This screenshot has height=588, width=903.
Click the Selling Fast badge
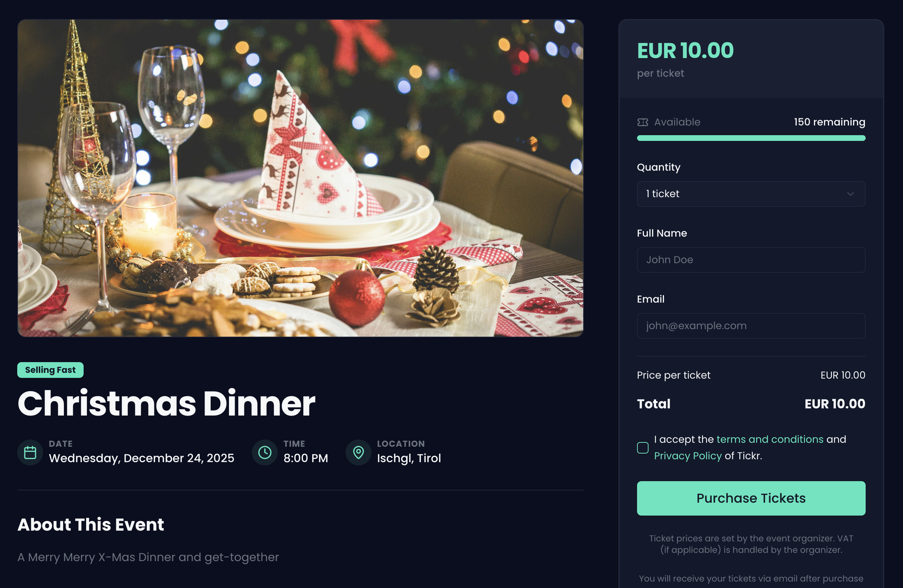[51, 370]
